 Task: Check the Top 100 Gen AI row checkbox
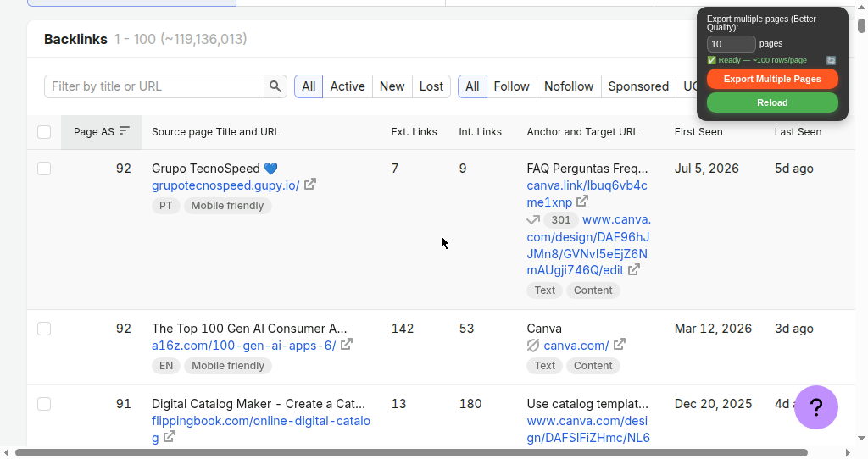point(44,329)
